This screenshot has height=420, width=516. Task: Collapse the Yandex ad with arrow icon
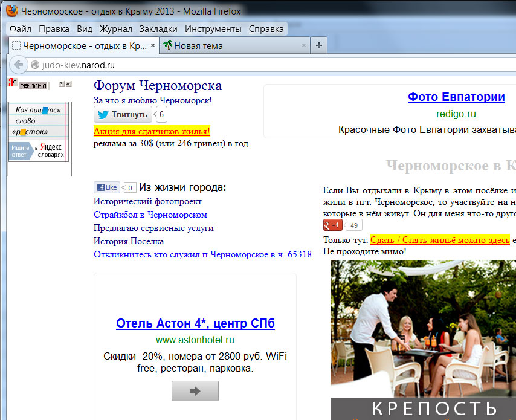[x=68, y=84]
